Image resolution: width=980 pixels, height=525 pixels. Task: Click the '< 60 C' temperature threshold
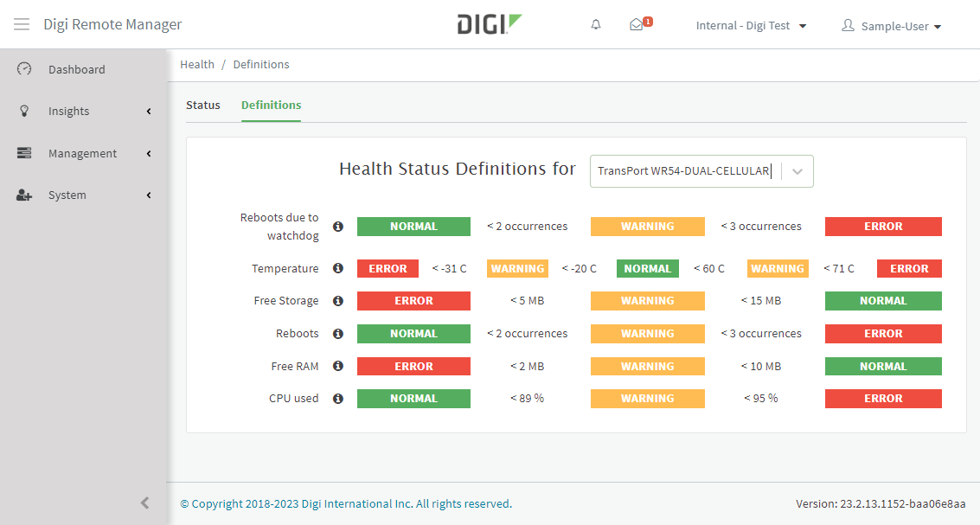click(709, 268)
